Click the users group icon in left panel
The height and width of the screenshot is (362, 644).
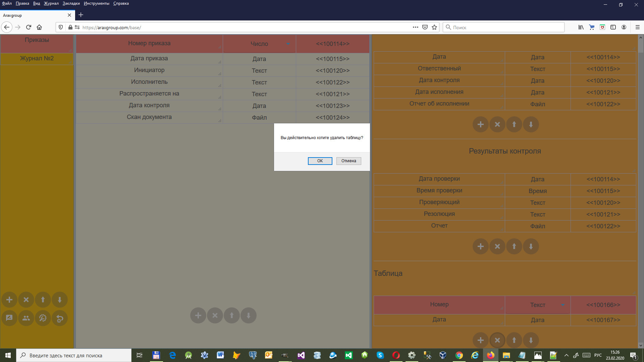coord(26,318)
